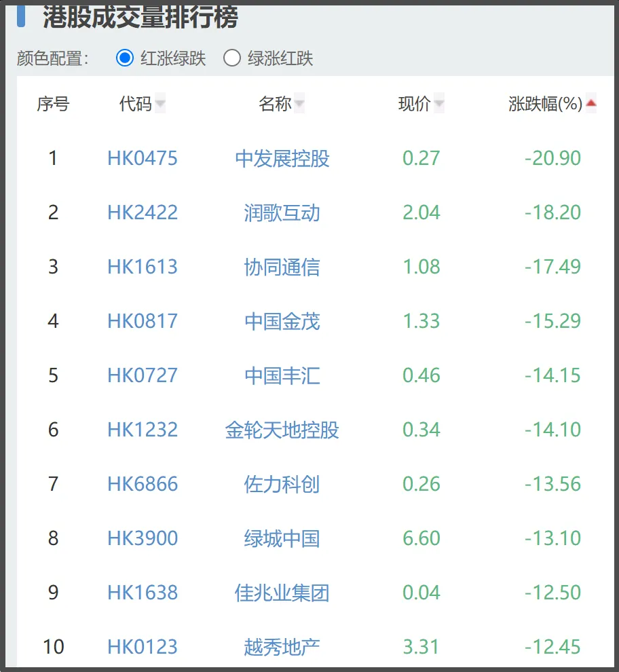Viewport: 619px width, 672px height.
Task: Click the 港股成交量排行榜 title
Action: (x=140, y=17)
